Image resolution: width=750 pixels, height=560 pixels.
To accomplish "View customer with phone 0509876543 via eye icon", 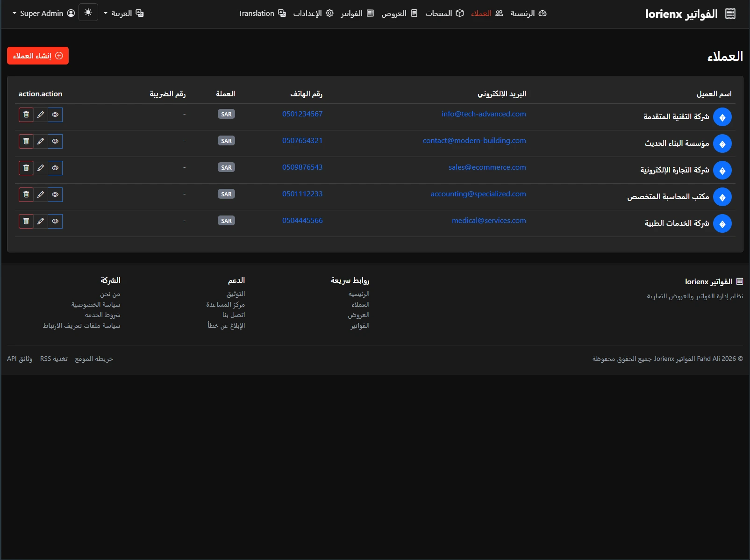I will [x=55, y=168].
